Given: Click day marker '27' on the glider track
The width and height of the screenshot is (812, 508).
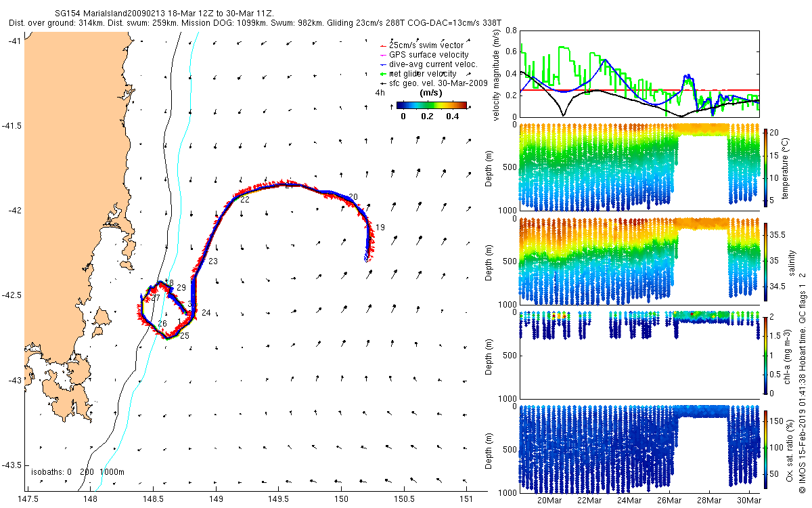Looking at the screenshot, I should (x=156, y=298).
